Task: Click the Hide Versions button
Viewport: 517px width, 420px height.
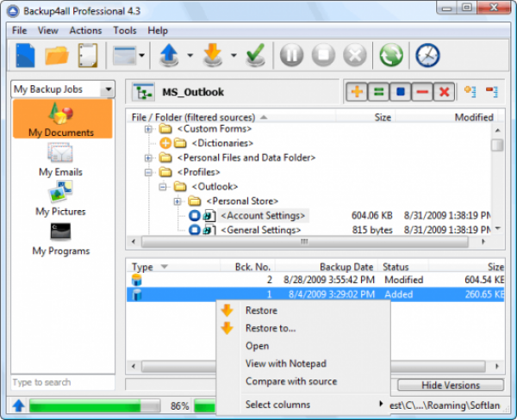Action: click(450, 385)
